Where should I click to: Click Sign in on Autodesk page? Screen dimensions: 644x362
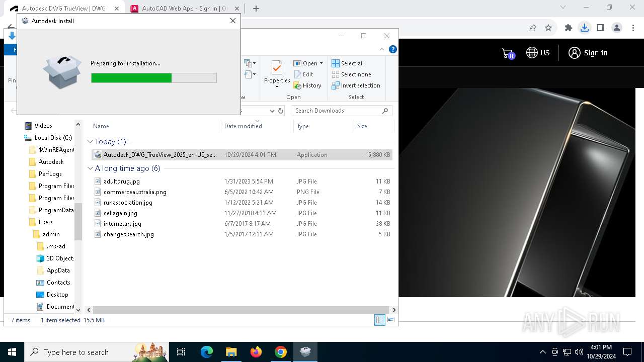(x=588, y=53)
